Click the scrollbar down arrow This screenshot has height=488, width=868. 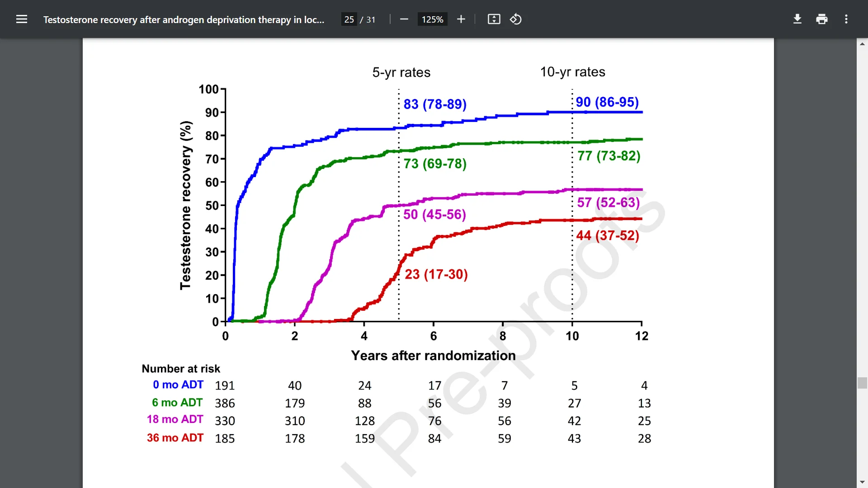click(x=862, y=482)
